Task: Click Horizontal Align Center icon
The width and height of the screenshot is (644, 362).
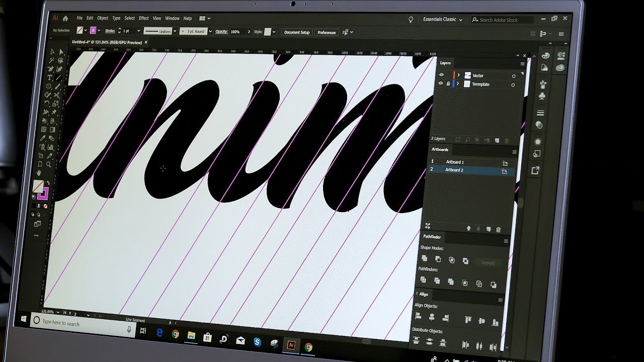Action: point(432,317)
